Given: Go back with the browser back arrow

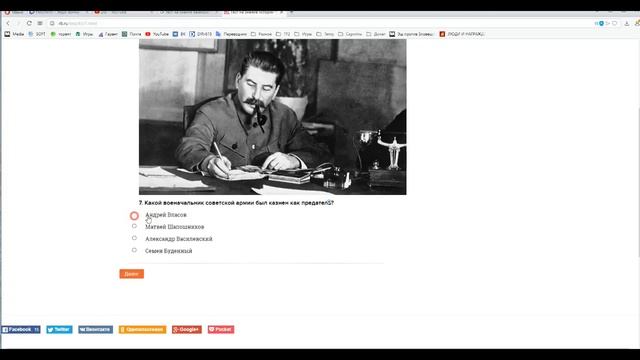Looking at the screenshot, I should pyautogui.click(x=8, y=23).
